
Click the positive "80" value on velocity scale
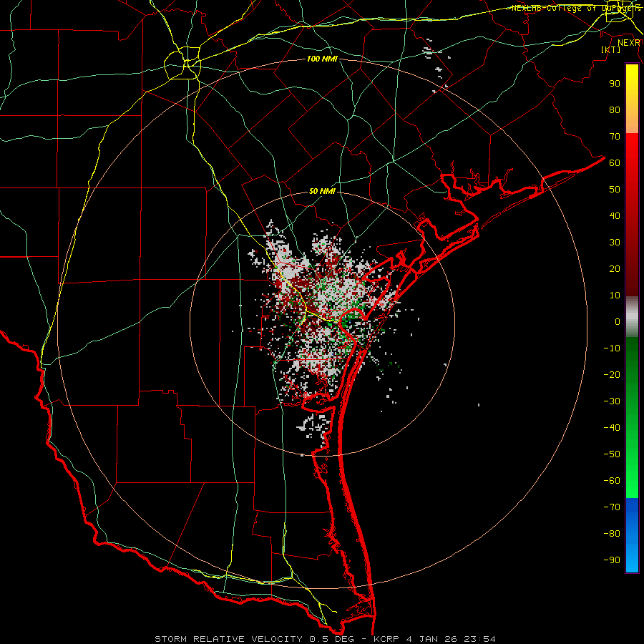pyautogui.click(x=615, y=109)
